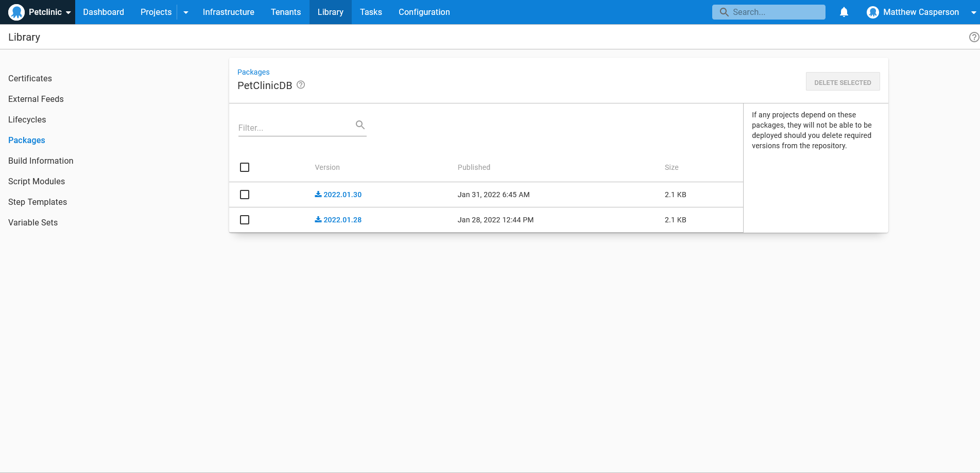Open Variable Sets in the sidebar
This screenshot has height=473, width=980.
pyautogui.click(x=33, y=222)
